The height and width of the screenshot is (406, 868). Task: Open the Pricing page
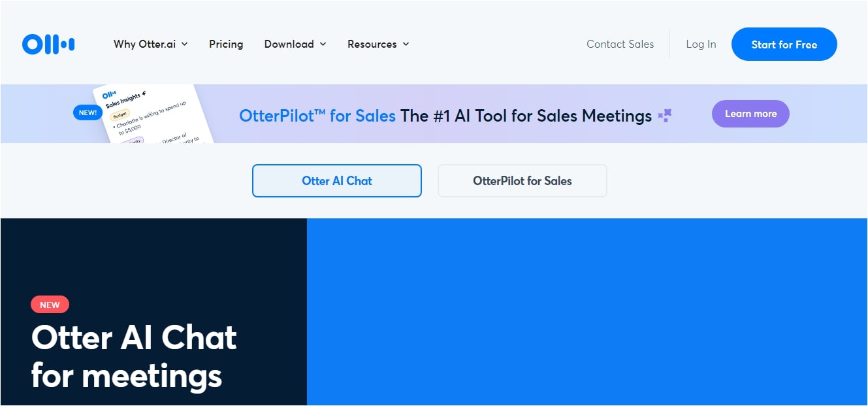coord(226,44)
